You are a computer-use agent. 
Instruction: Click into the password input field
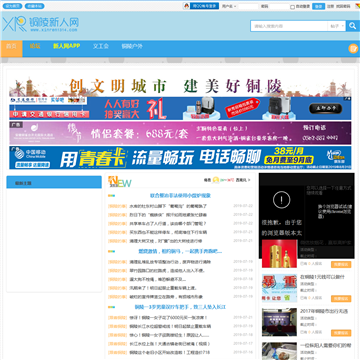click(x=279, y=6)
